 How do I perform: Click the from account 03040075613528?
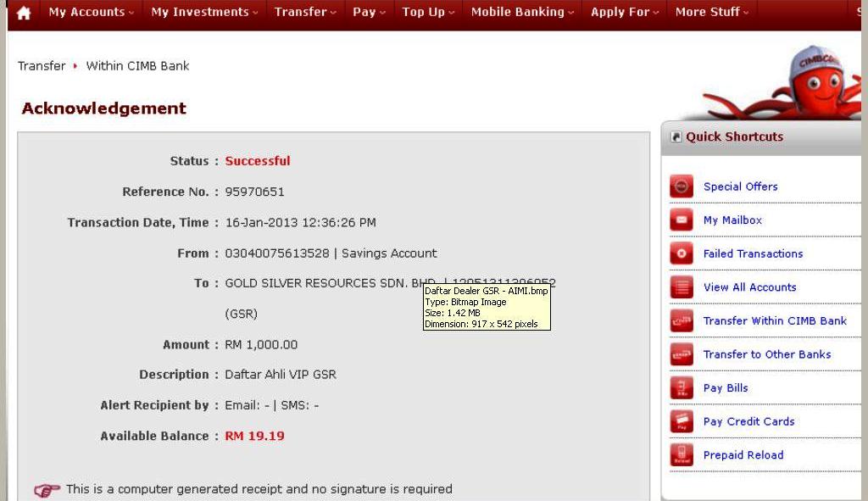tap(277, 253)
